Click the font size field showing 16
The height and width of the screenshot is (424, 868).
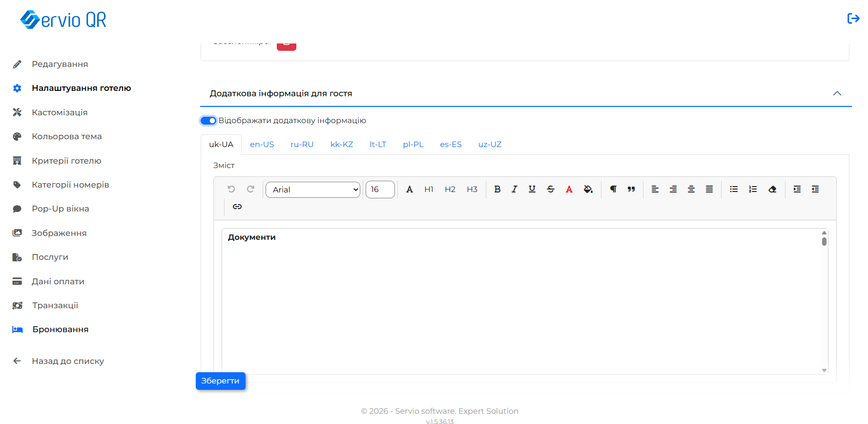coord(380,190)
